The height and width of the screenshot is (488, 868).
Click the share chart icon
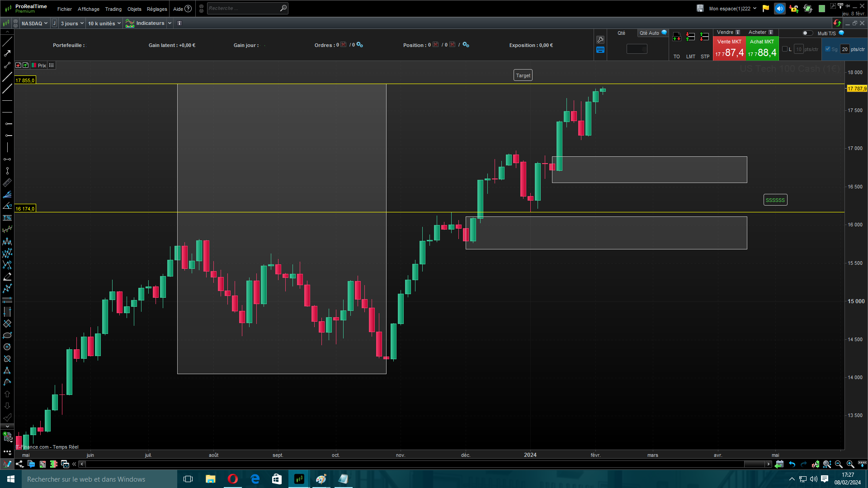pos(19,464)
